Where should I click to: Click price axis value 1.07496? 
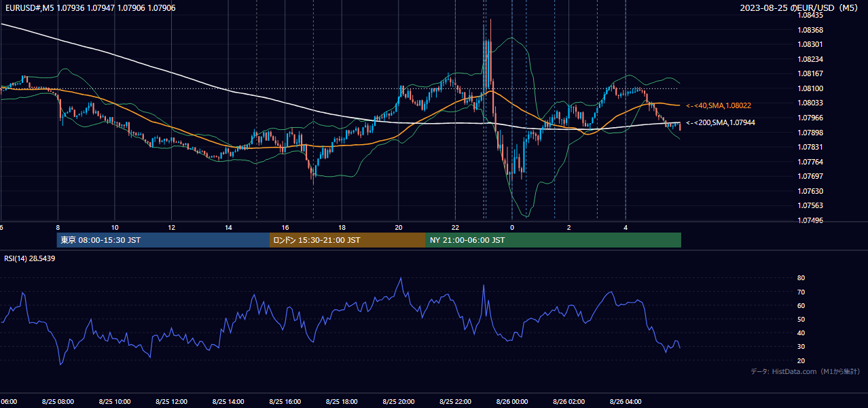810,220
